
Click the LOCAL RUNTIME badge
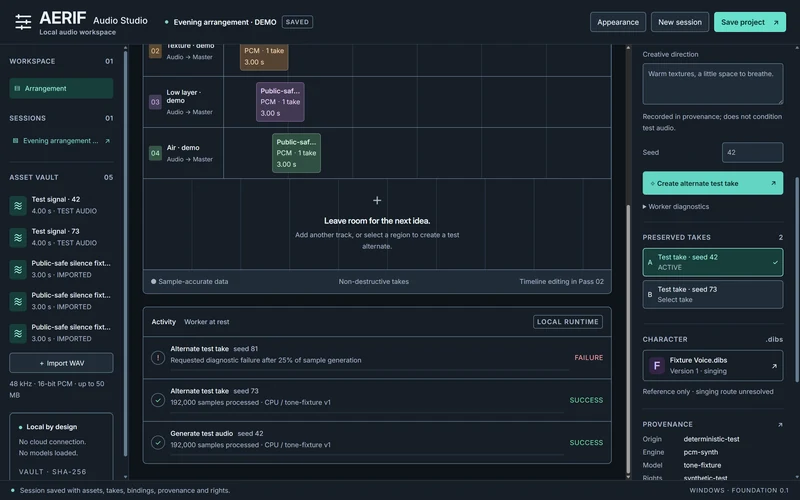click(x=567, y=322)
